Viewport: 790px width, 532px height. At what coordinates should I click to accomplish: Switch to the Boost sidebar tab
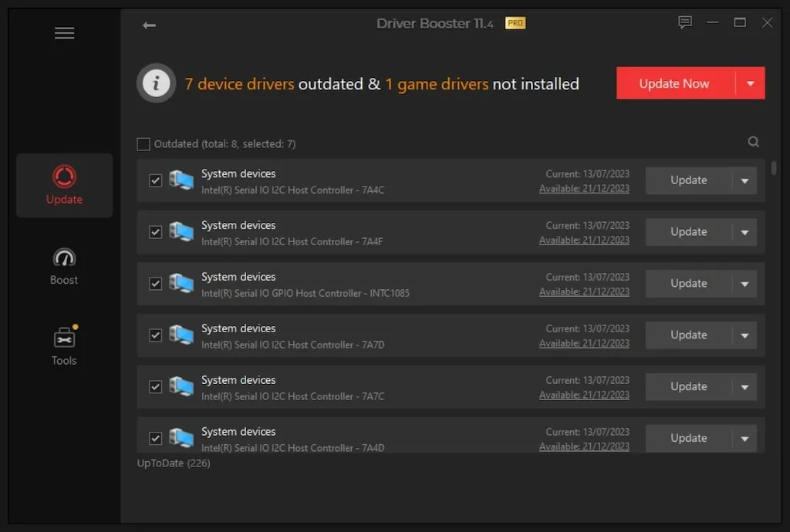[x=65, y=266]
